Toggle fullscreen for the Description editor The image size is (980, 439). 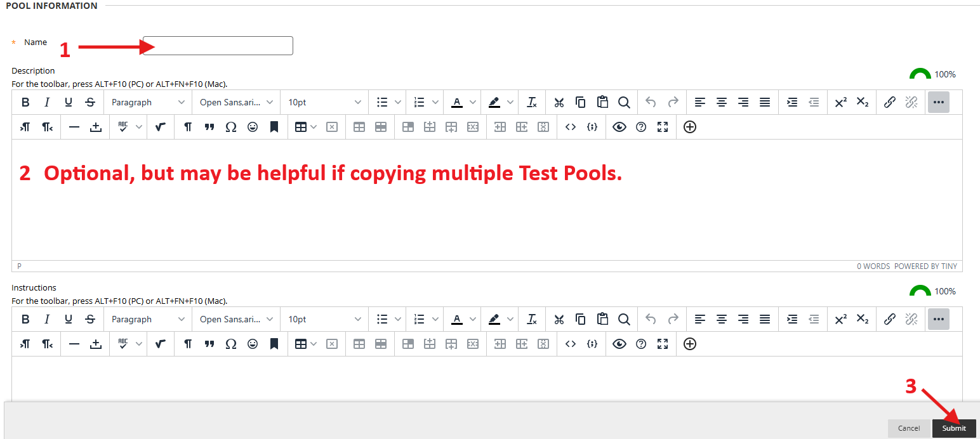[x=663, y=127]
